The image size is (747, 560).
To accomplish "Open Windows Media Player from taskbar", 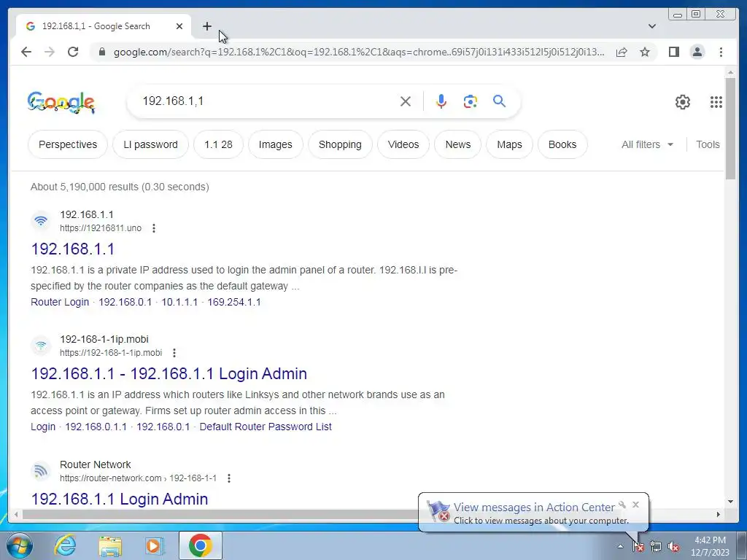I will 154,545.
